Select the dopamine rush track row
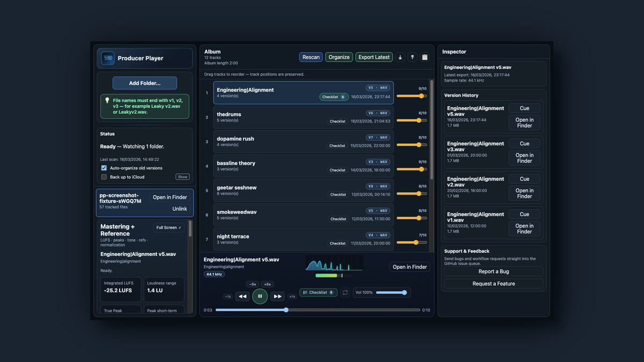Screen dimensions: 644x362 pyautogui.click(x=268, y=142)
